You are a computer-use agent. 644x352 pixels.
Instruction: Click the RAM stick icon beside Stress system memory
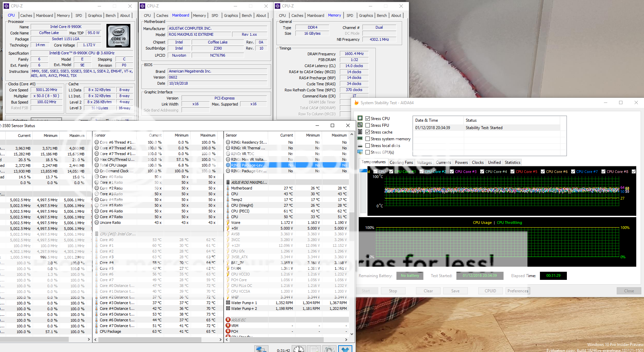click(x=360, y=139)
